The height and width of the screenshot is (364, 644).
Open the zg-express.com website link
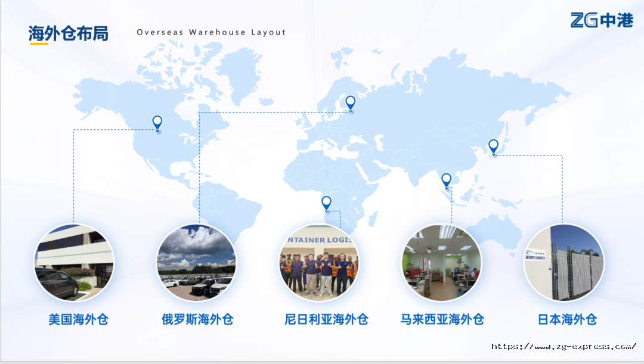[564, 346]
